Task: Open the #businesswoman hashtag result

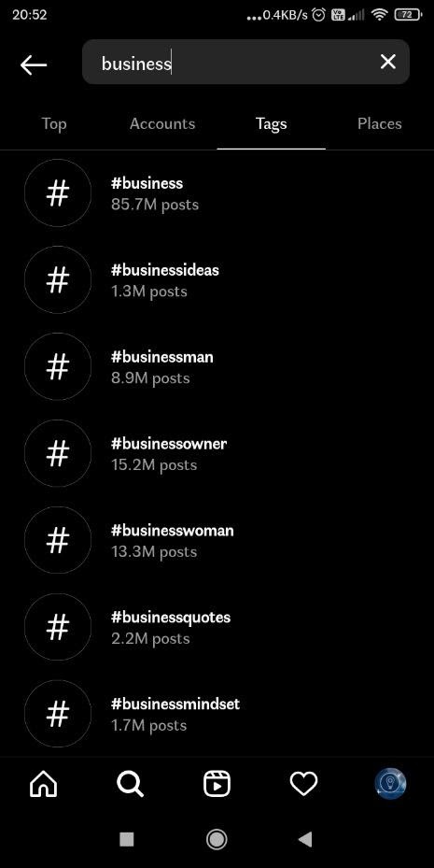Action: coord(217,540)
